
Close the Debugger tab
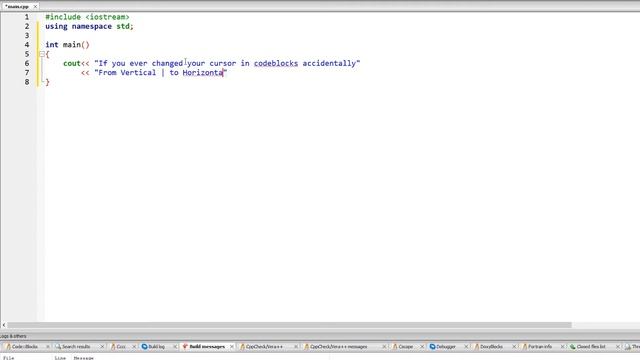click(466, 347)
